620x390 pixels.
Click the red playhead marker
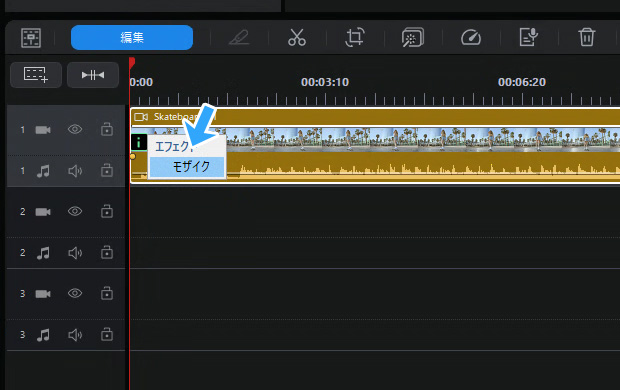pos(132,63)
